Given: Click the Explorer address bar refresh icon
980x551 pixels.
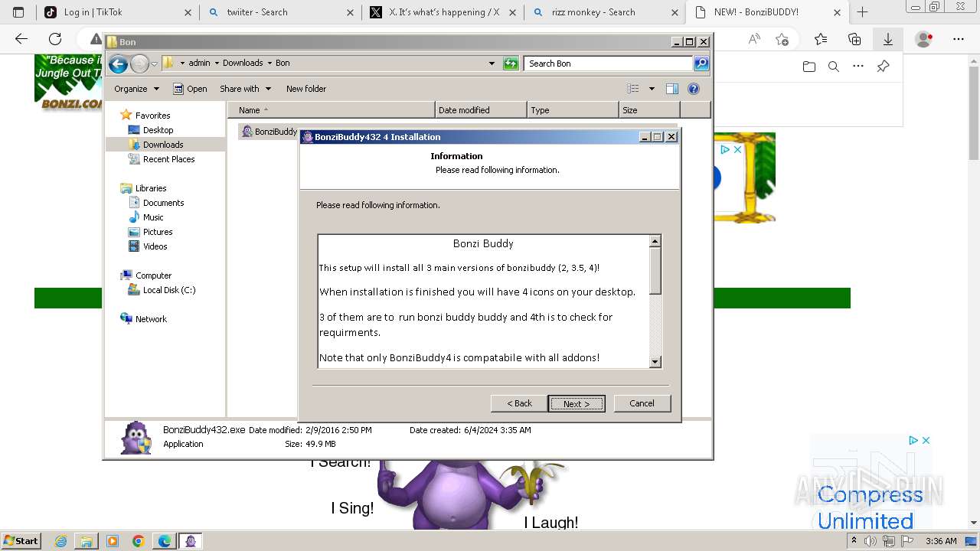Looking at the screenshot, I should (x=511, y=64).
